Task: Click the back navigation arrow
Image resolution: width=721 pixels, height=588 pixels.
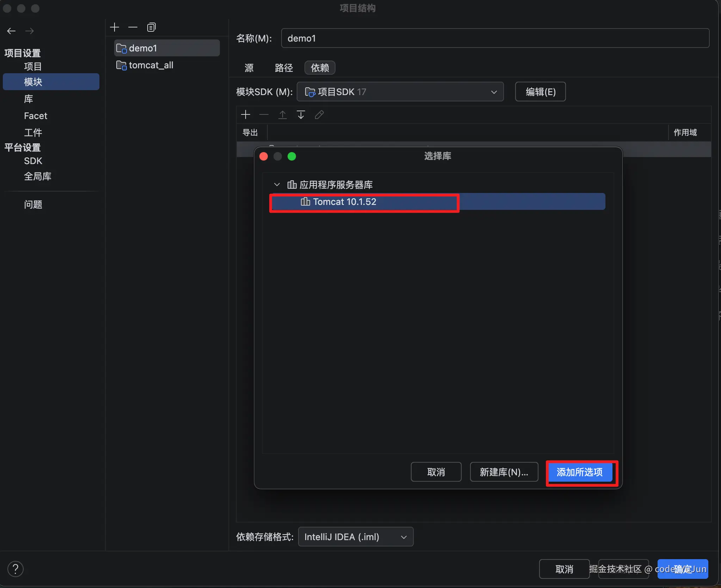Action: (11, 31)
